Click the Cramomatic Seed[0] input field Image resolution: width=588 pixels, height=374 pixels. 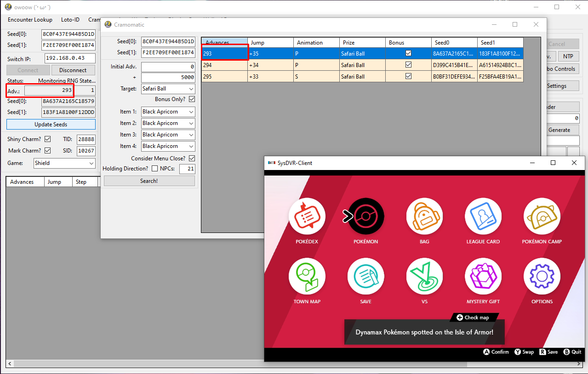point(168,42)
